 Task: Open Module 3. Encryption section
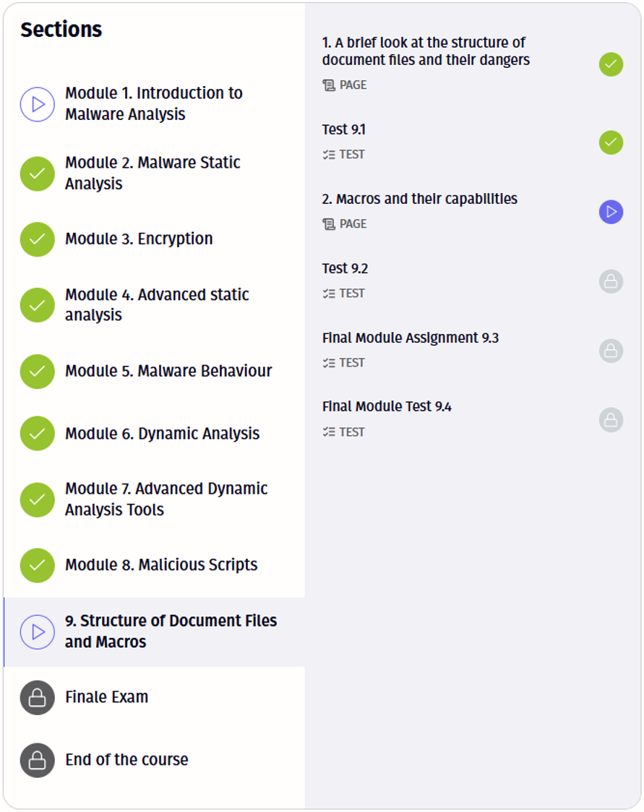click(x=139, y=239)
